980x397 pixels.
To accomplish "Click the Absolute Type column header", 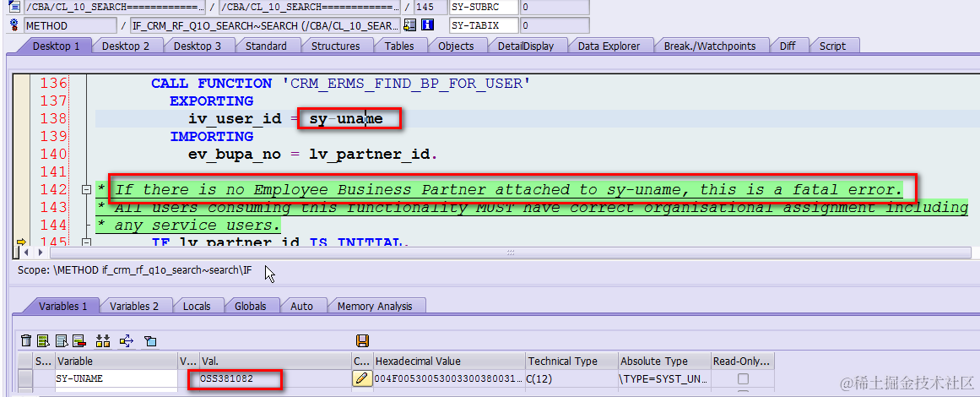I will click(x=665, y=361).
